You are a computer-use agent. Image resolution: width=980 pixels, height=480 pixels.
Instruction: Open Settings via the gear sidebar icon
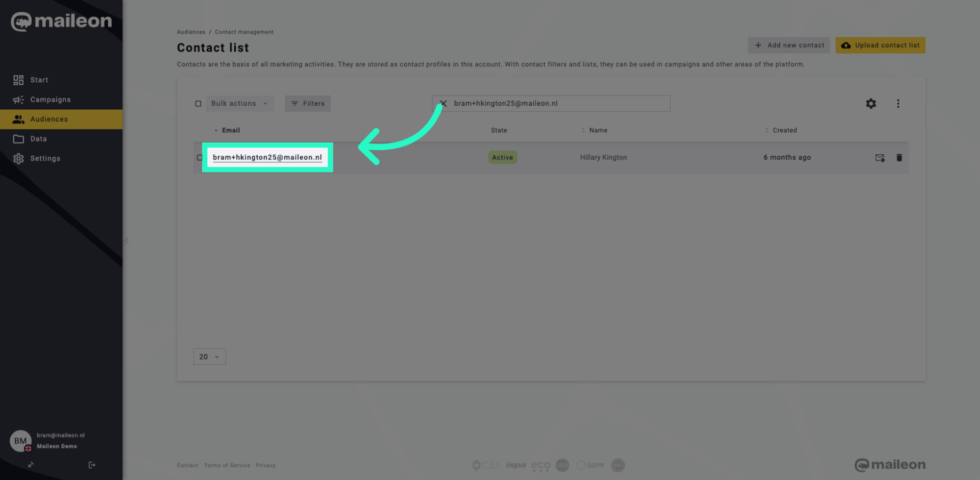(18, 158)
